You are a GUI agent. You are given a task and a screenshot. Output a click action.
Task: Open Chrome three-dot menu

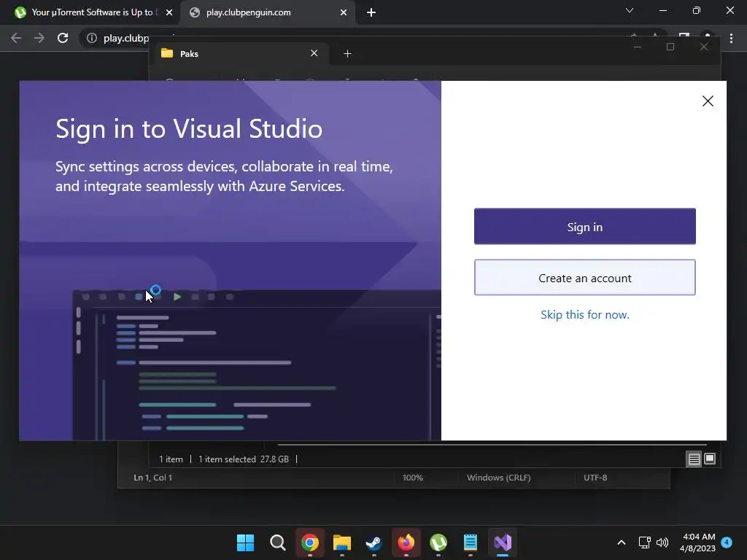[x=731, y=38]
